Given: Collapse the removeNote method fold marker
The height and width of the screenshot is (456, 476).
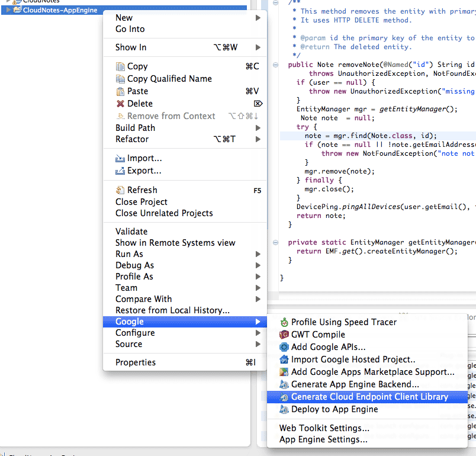Looking at the screenshot, I should [276, 65].
